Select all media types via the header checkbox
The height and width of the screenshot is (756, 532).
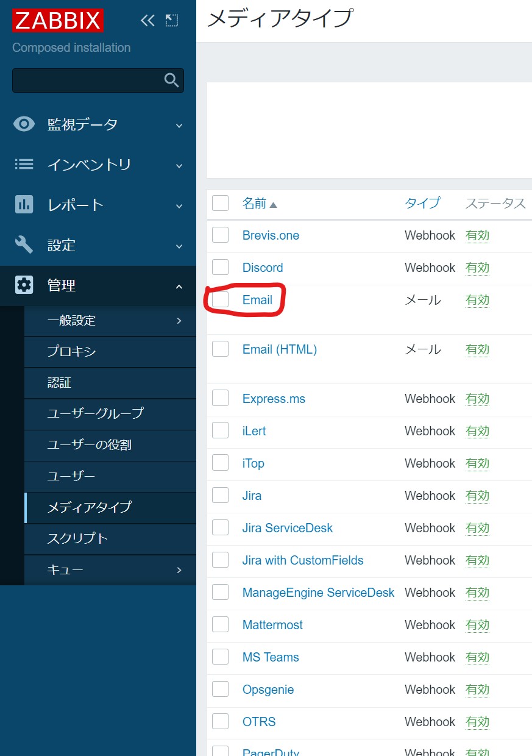[220, 203]
